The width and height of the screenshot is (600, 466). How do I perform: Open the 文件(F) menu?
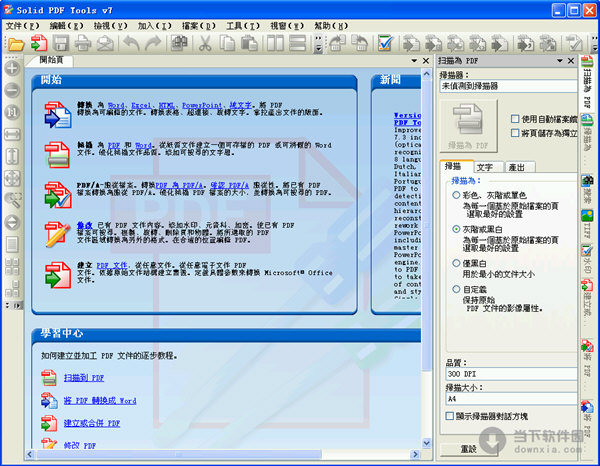[22, 26]
